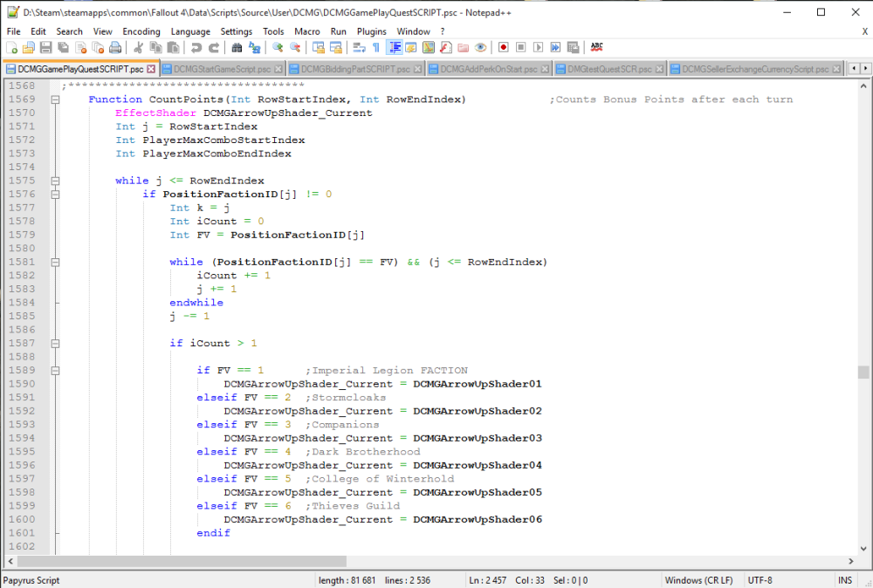Screen dimensions: 873x588
Task: Click the Save All icon
Action: pyautogui.click(x=64, y=48)
